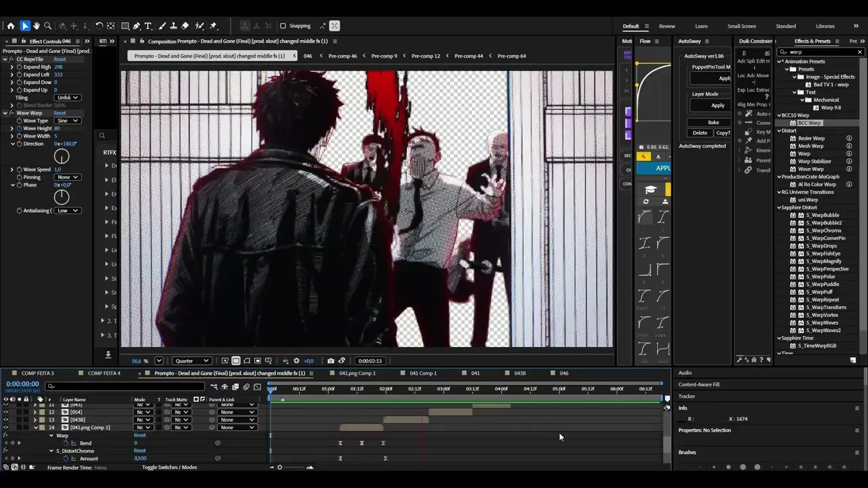Hide layer 14 [041.png Comp 1] with eye toggle
Viewport: 868px width, 488px height.
tap(5, 428)
